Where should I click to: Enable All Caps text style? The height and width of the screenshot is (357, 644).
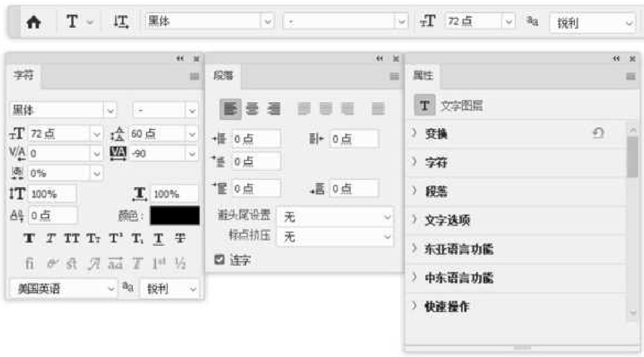[72, 238]
